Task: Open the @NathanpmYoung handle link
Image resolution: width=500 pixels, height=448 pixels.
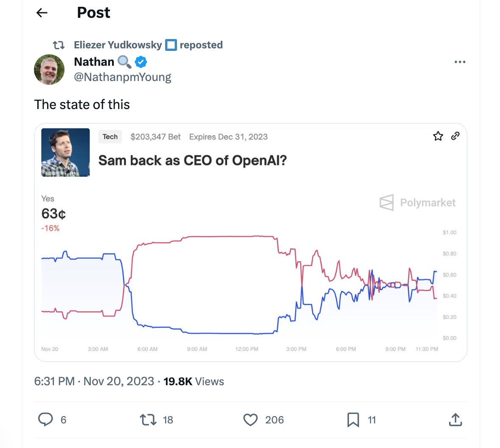Action: tap(122, 77)
